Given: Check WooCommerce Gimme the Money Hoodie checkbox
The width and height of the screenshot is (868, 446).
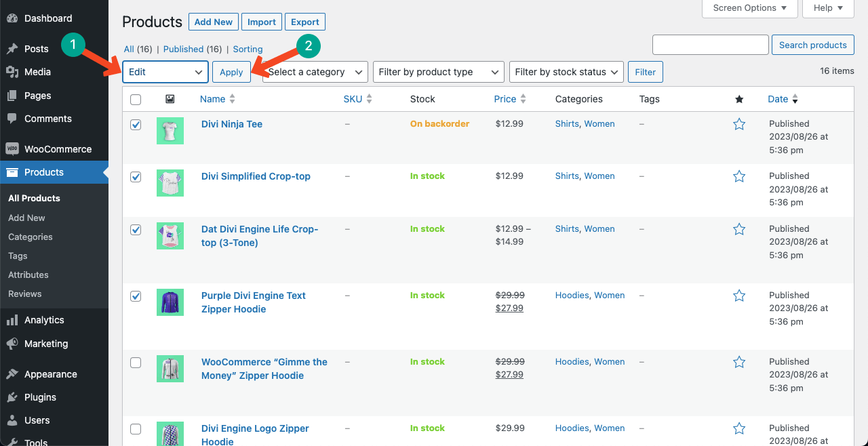Looking at the screenshot, I should 136,363.
